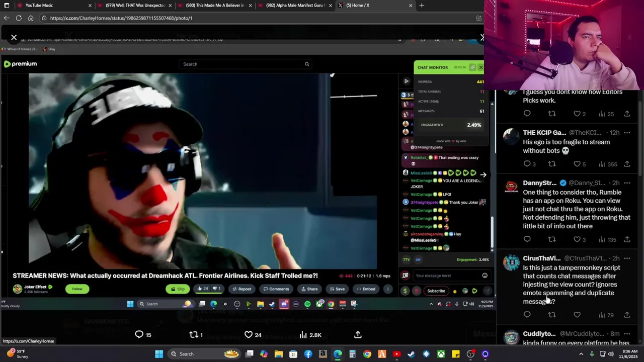
Task: Open views stats of 79 on the CirusThaVi reply
Action: pyautogui.click(x=606, y=315)
